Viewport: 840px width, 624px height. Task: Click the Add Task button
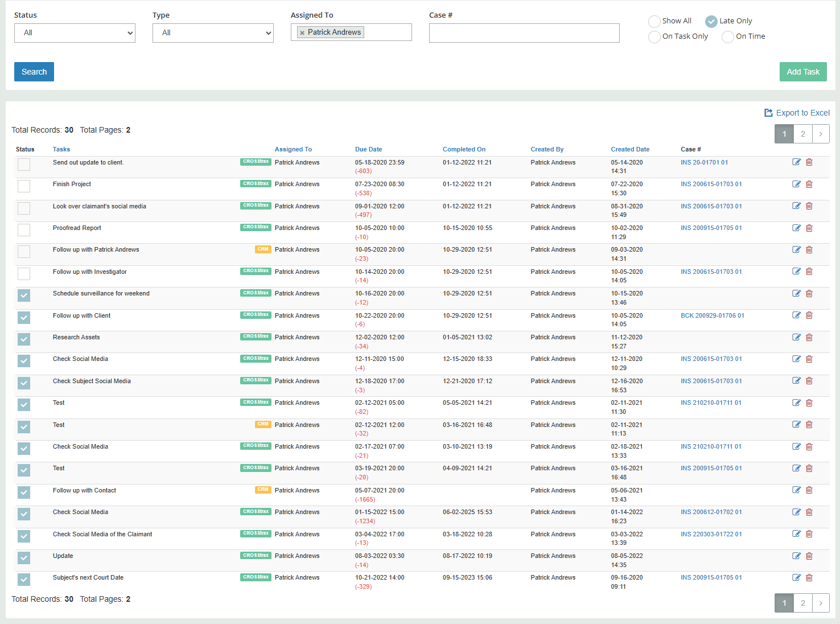pos(803,72)
